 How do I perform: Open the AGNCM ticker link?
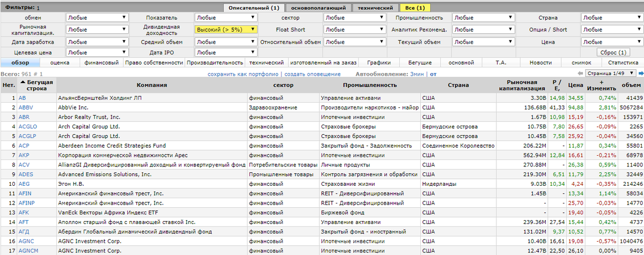tap(28, 251)
